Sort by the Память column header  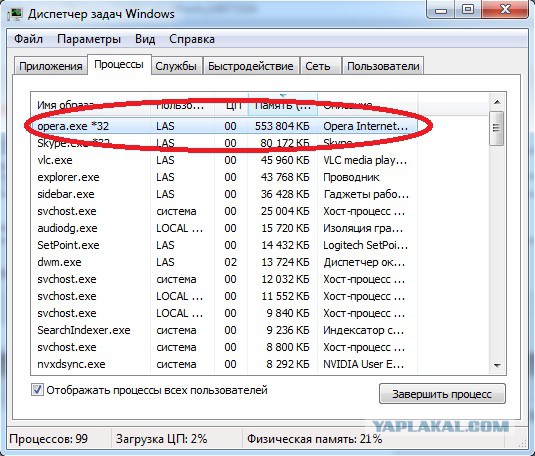283,105
